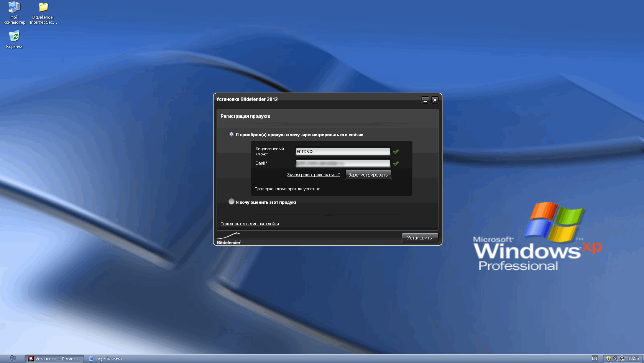Open the My Computer desktop icon
This screenshot has height=363, width=644.
pos(14,13)
